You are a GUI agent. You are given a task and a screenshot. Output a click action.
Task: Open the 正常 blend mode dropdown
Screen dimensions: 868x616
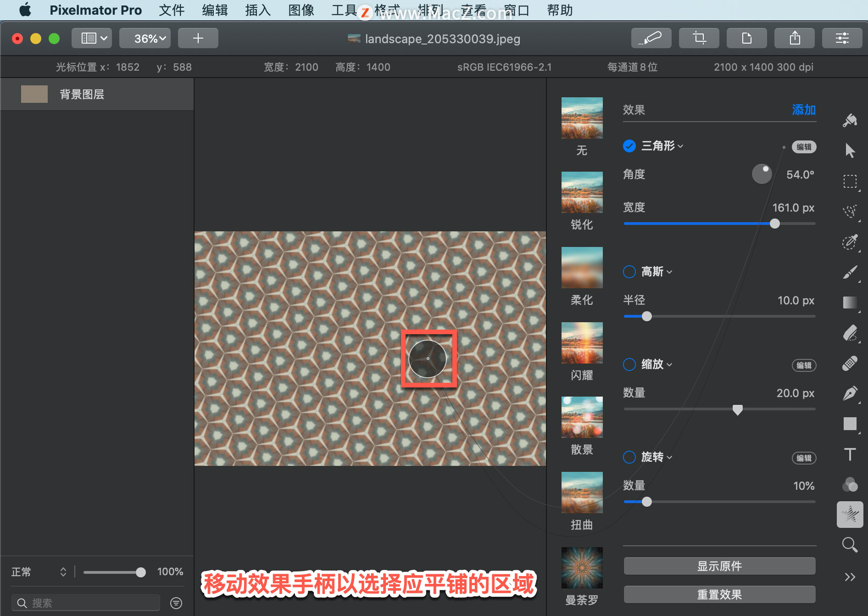tap(39, 572)
